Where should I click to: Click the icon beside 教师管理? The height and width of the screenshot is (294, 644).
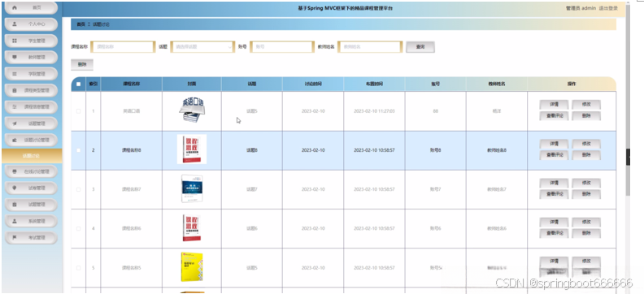point(15,58)
